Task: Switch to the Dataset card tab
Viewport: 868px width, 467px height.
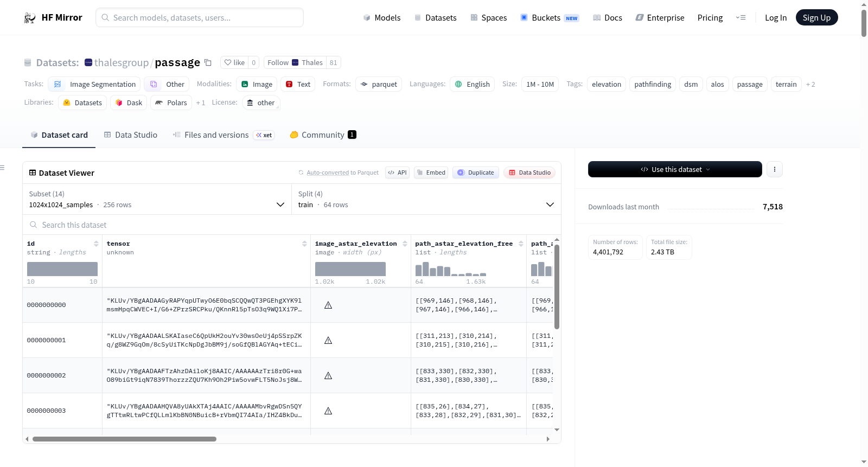Action: (x=59, y=135)
